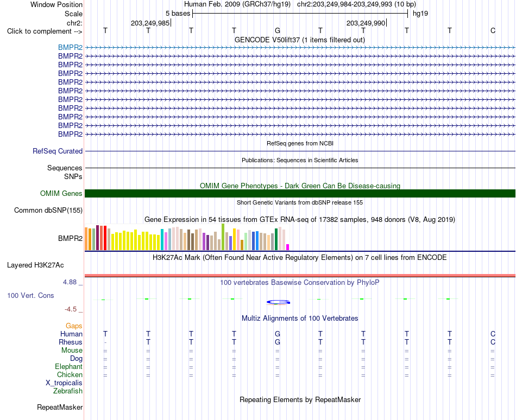This screenshot has height=420, width=516.
Task: Click the GENCODE V50lift37 track title
Action: point(300,40)
